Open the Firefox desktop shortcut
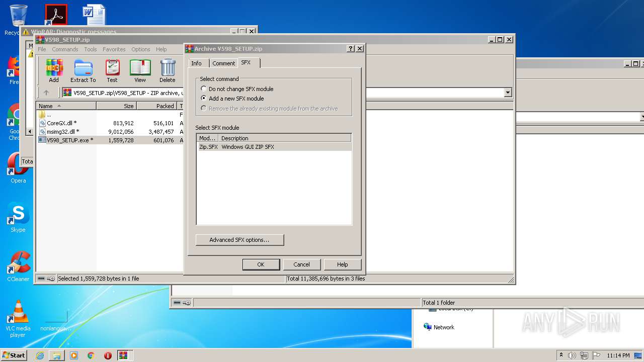 (x=14, y=70)
